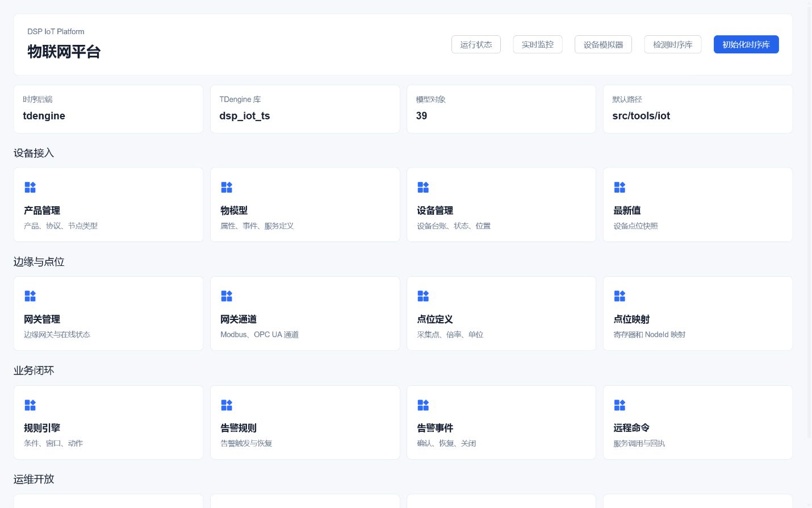The width and height of the screenshot is (812, 508).
Task: Open 网关管理 title
Action: coord(42,319)
